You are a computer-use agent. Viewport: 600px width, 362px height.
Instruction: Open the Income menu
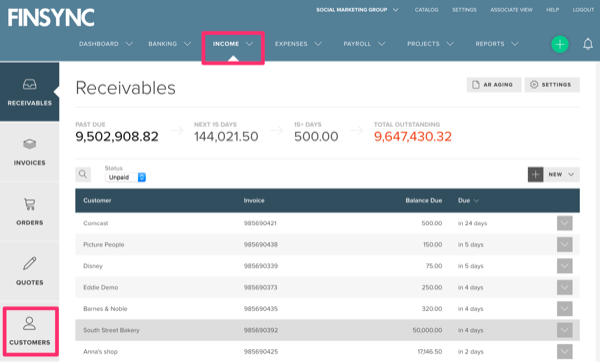point(233,44)
